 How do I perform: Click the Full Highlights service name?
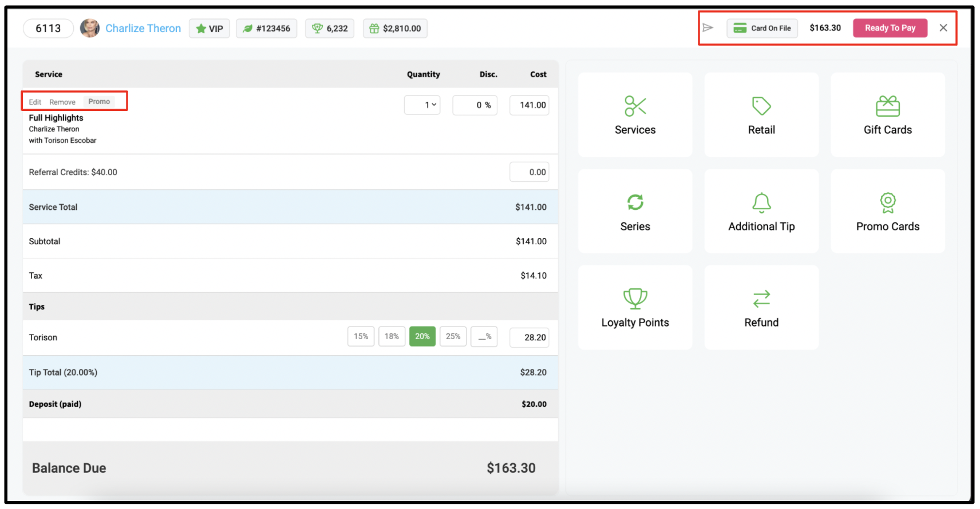[56, 118]
